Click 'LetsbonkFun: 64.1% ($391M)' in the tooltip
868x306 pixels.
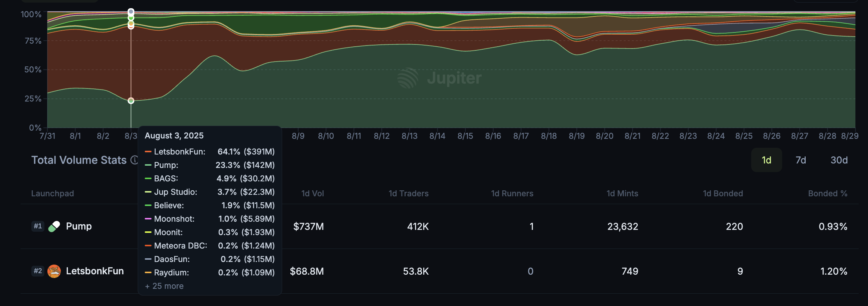pyautogui.click(x=210, y=152)
